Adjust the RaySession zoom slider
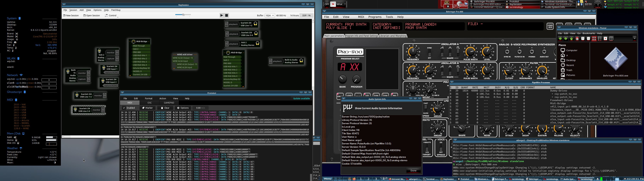The image size is (644, 181). (183, 15)
